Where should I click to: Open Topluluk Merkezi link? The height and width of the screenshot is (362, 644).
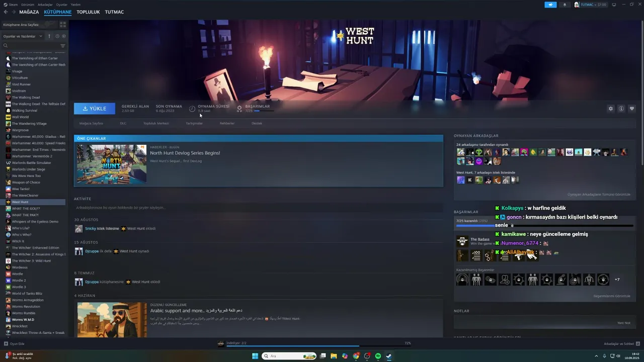pos(156,123)
